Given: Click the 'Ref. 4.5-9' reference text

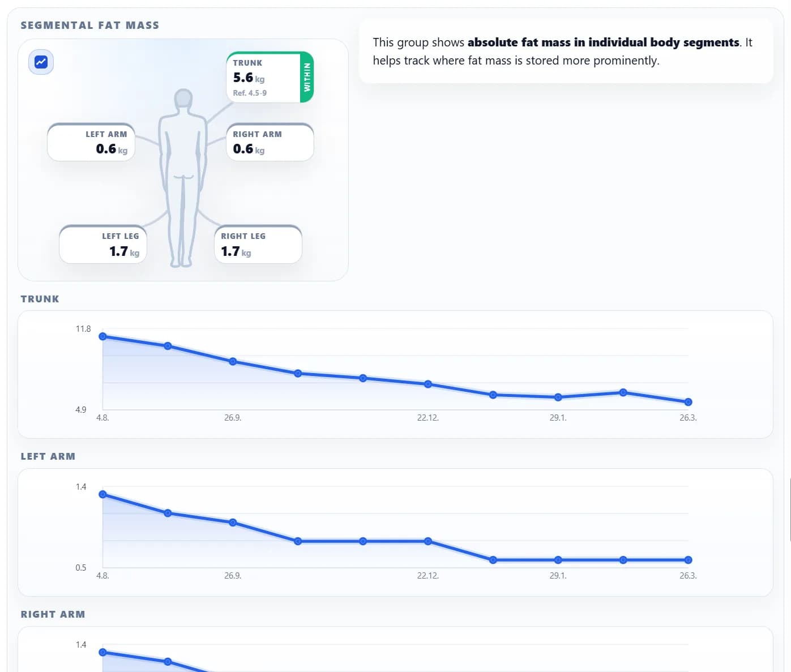Looking at the screenshot, I should (x=250, y=93).
